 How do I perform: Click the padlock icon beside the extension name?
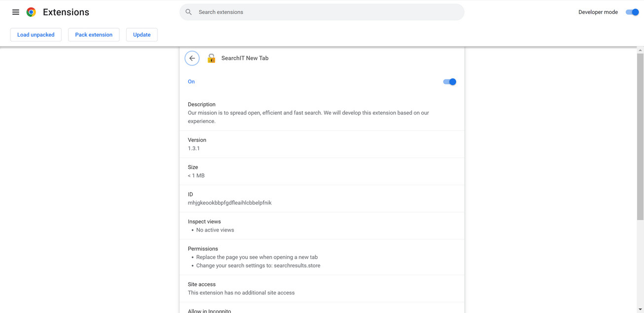pos(211,58)
